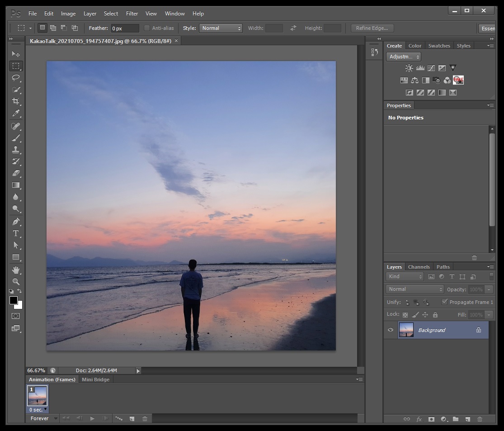
Task: Select the Brush tool
Action: tap(15, 138)
